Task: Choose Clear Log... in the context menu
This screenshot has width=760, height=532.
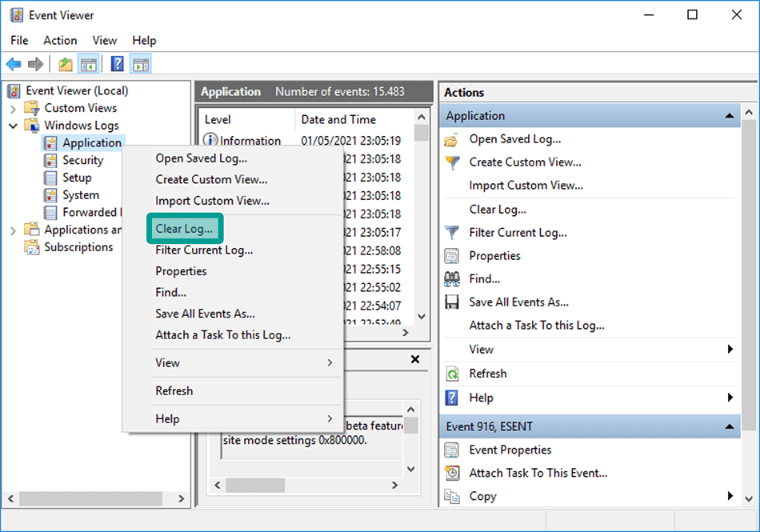Action: coord(184,229)
